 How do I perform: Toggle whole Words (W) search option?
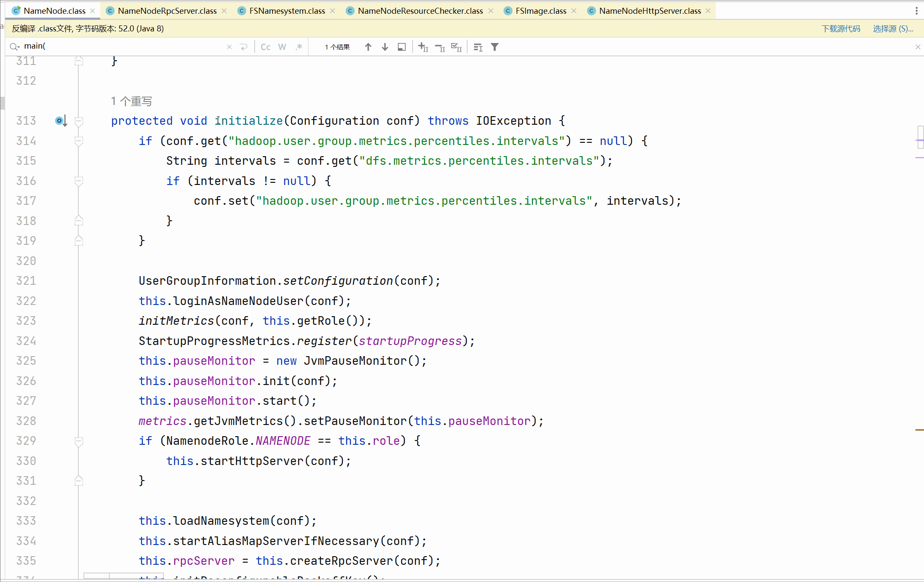[282, 47]
